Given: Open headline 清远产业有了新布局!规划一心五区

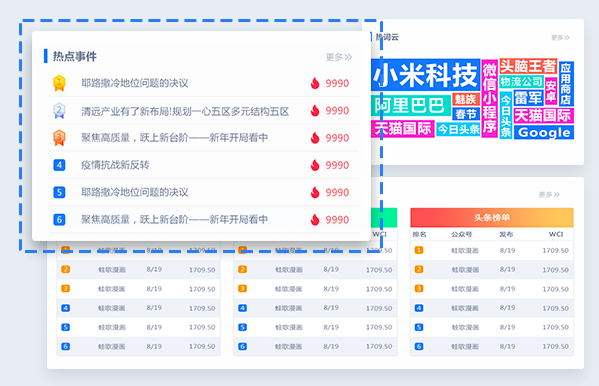Looking at the screenshot, I should (x=185, y=111).
